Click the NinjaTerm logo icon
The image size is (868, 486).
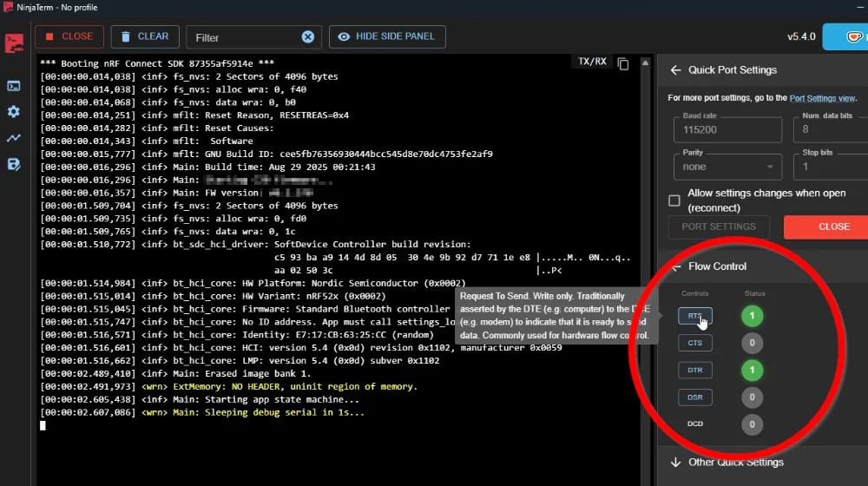[14, 43]
